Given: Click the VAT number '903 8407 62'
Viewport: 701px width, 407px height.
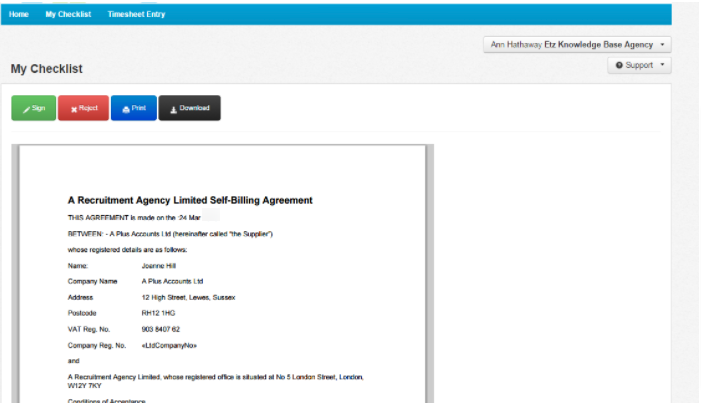Looking at the screenshot, I should point(160,329).
